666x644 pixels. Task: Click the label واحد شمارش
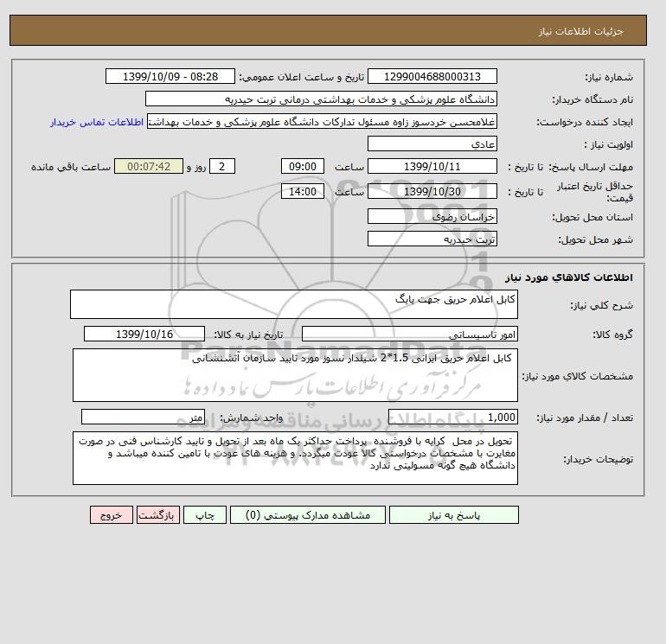tap(251, 418)
